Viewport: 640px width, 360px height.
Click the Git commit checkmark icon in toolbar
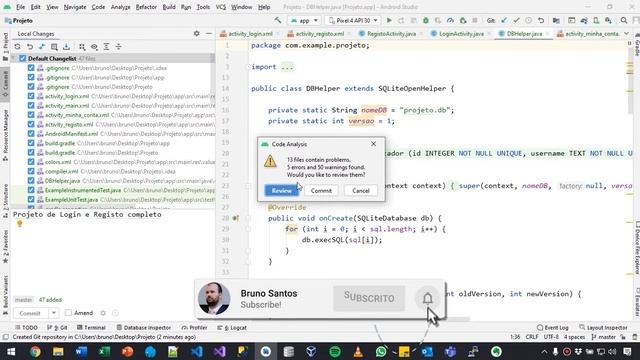tap(516, 20)
